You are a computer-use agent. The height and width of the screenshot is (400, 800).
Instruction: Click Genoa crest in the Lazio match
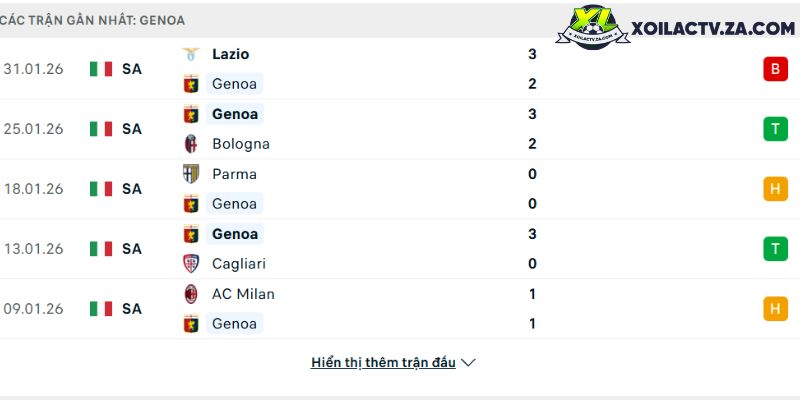pyautogui.click(x=190, y=84)
